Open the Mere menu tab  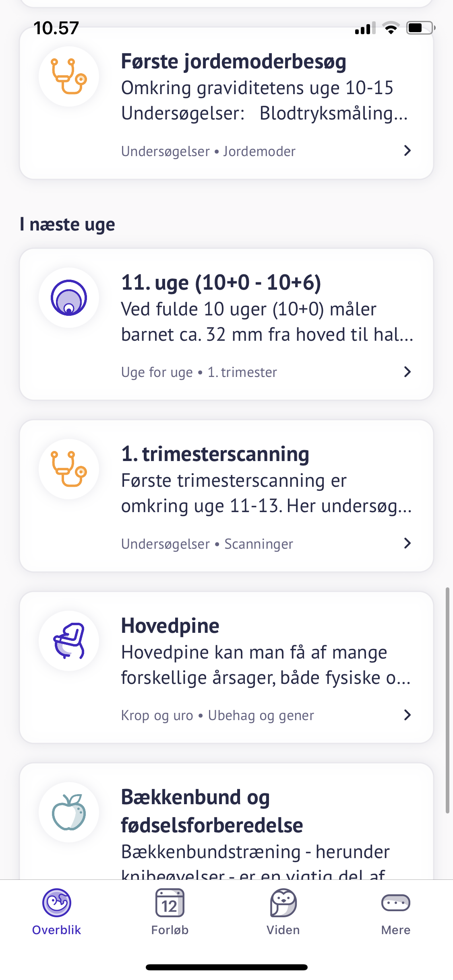396,912
